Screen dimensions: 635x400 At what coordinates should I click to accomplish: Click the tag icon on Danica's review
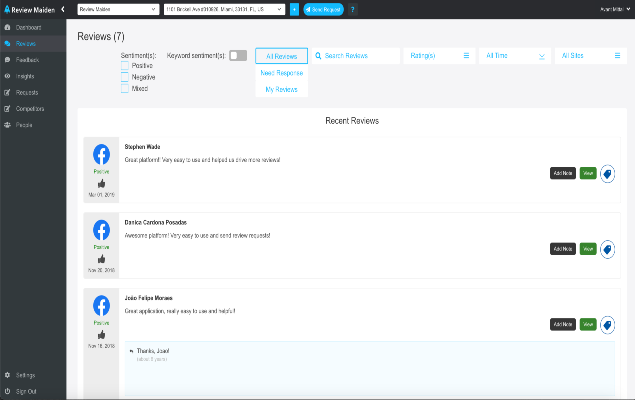point(607,249)
